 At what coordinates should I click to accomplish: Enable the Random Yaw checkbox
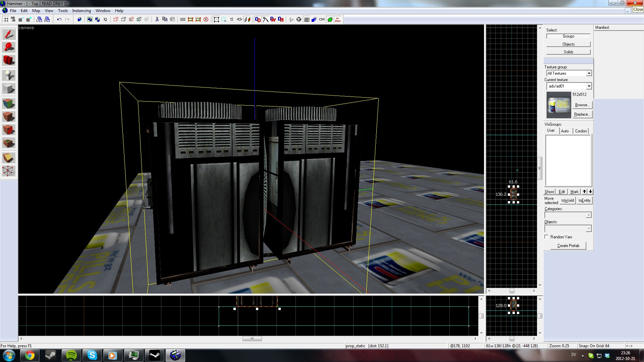click(547, 237)
